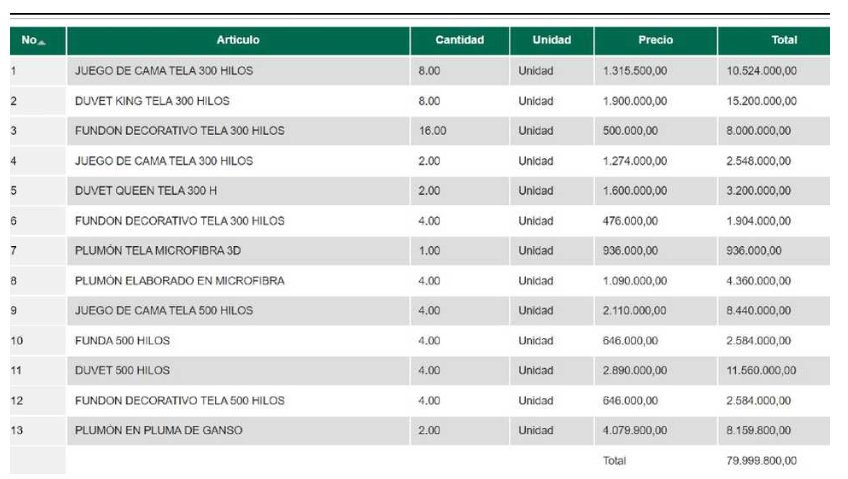
Task: Click price 476.000,00 in row 6
Action: pos(630,221)
